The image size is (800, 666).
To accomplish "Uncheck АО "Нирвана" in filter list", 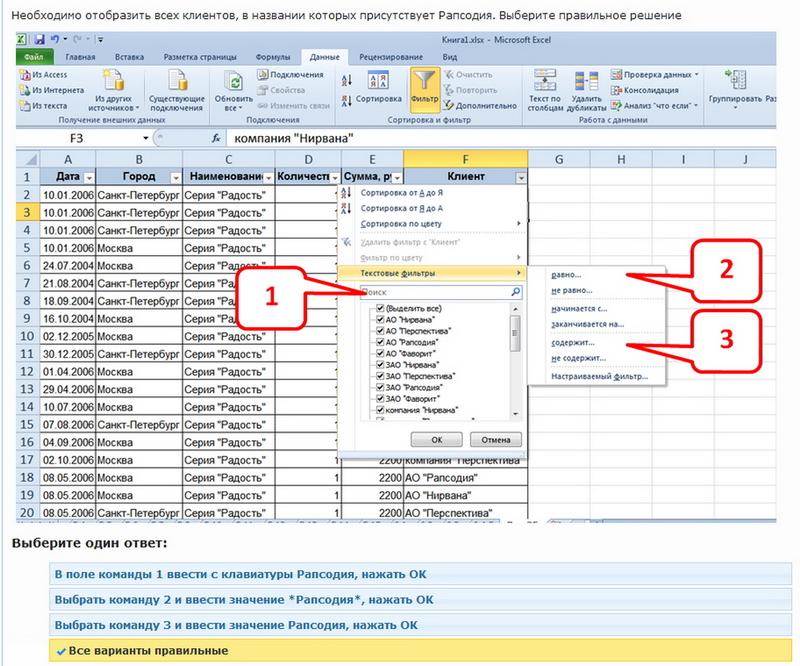I will 380,319.
